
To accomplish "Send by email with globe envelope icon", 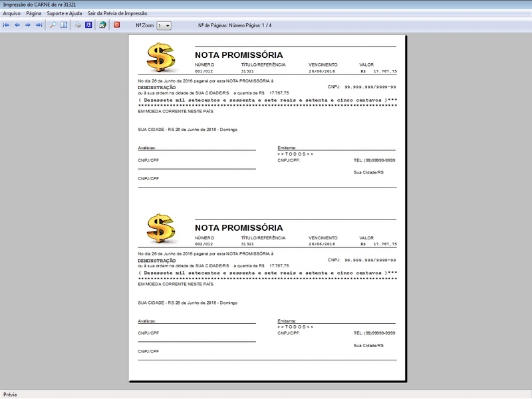I will click(102, 25).
